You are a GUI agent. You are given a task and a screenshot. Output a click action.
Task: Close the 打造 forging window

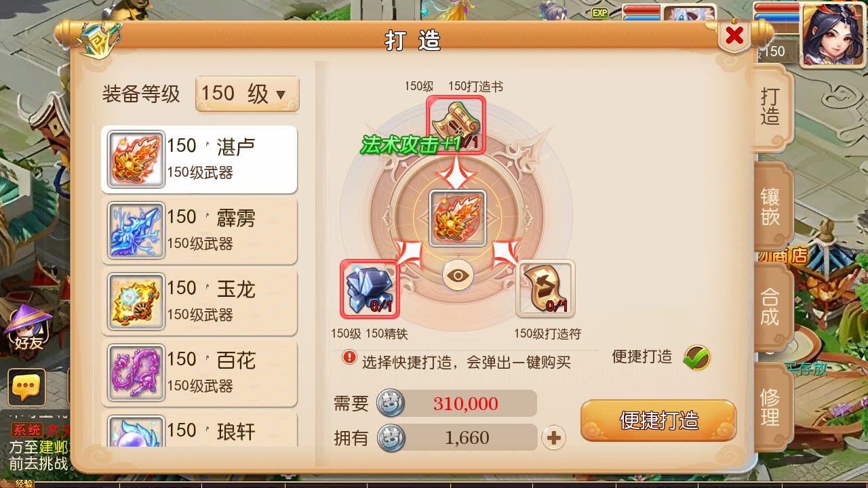(x=734, y=36)
